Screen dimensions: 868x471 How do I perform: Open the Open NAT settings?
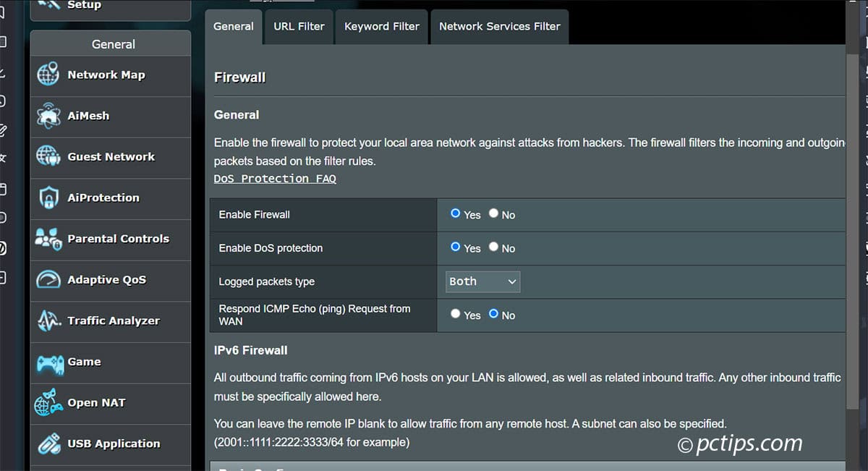click(x=49, y=404)
